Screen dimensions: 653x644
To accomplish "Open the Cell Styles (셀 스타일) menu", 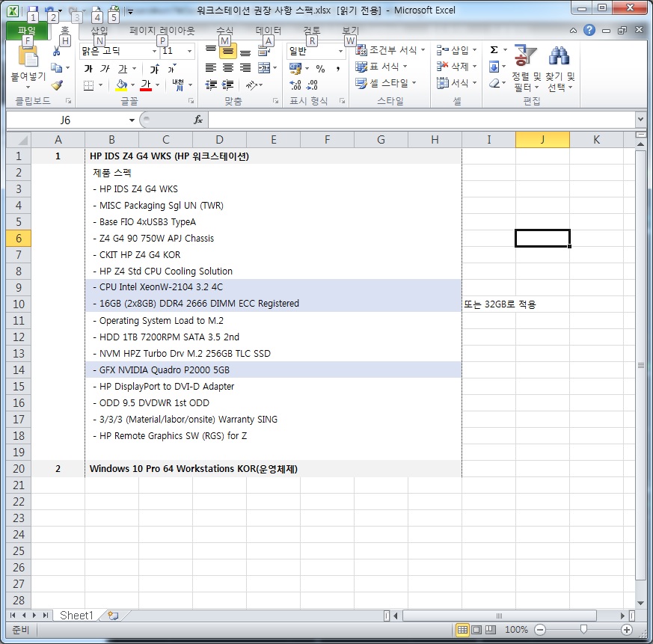I will (x=386, y=83).
